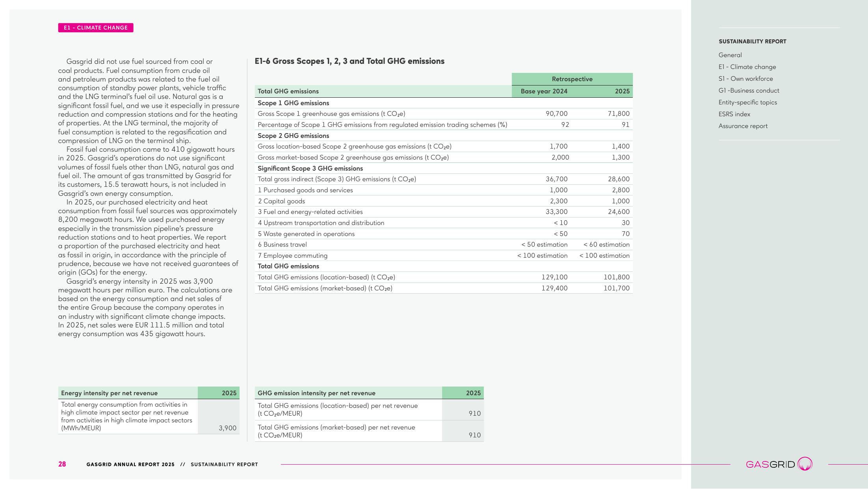Select the Scope 1 value 90,700
This screenshot has width=868, height=489.
[x=557, y=113]
